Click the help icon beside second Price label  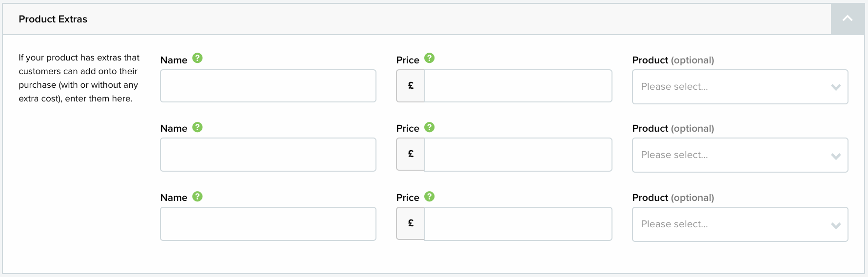(x=429, y=127)
